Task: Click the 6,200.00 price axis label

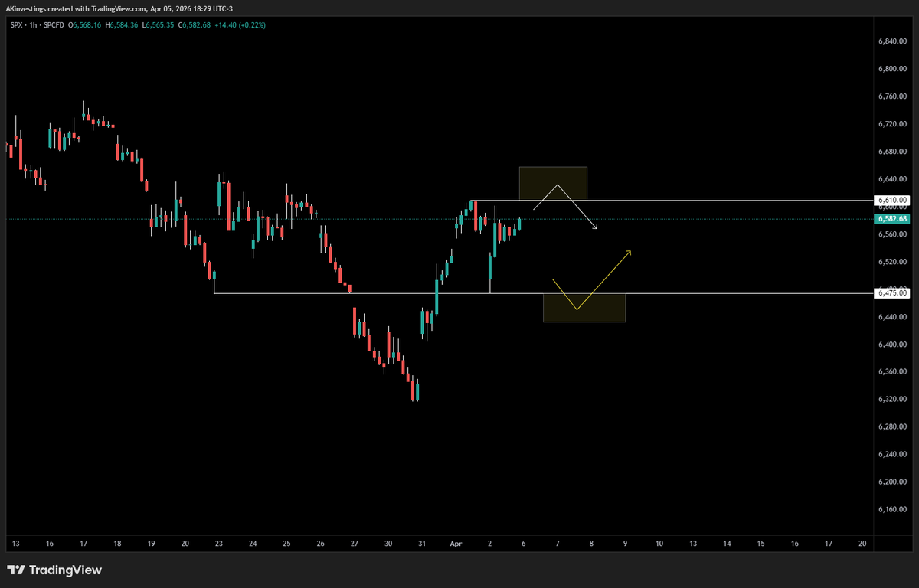Action: 892,482
